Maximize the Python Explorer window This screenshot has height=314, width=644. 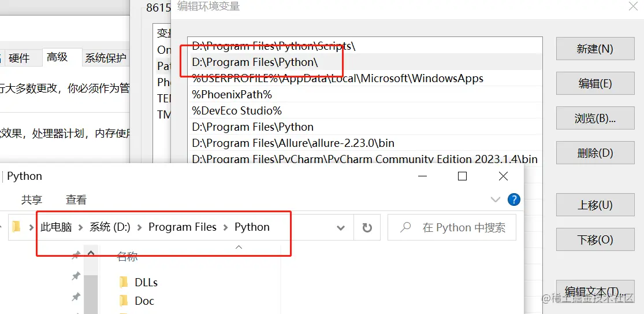point(462,176)
